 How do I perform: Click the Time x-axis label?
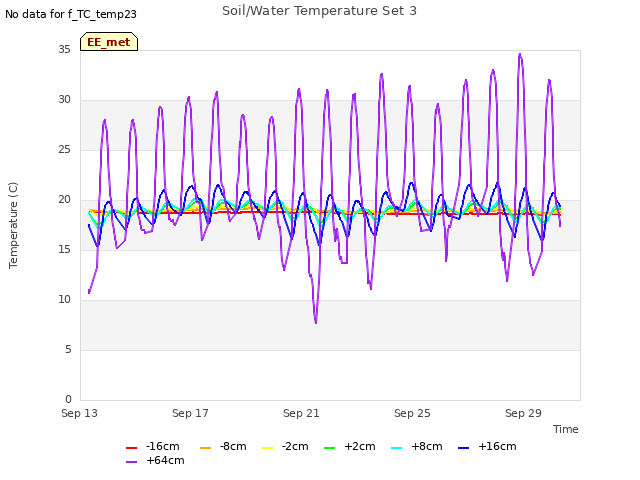pyautogui.click(x=566, y=429)
